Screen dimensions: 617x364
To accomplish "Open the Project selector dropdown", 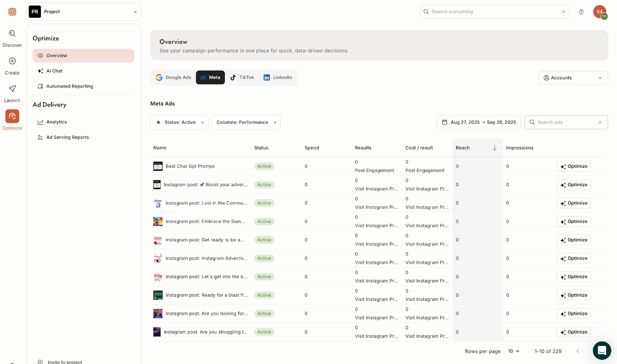I will coord(84,12).
